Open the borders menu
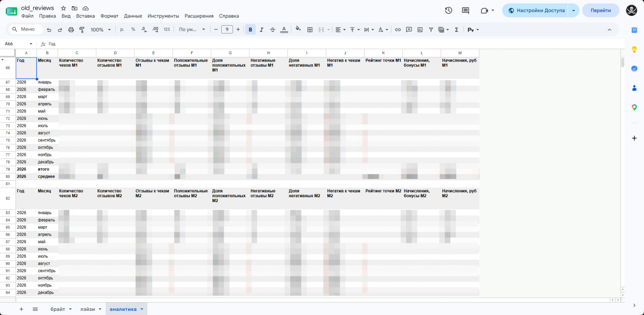 point(310,29)
